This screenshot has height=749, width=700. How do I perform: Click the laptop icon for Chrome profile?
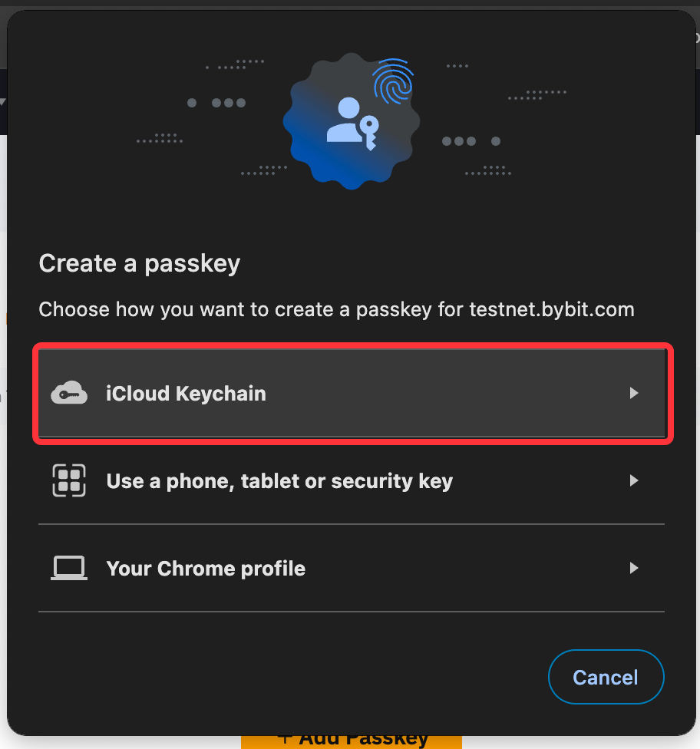point(68,569)
